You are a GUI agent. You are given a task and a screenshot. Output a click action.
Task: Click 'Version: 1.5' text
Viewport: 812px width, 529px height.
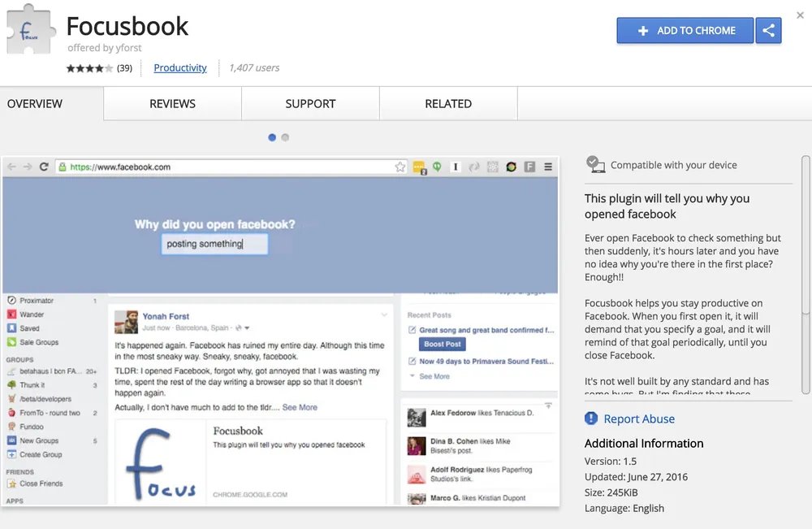(611, 461)
